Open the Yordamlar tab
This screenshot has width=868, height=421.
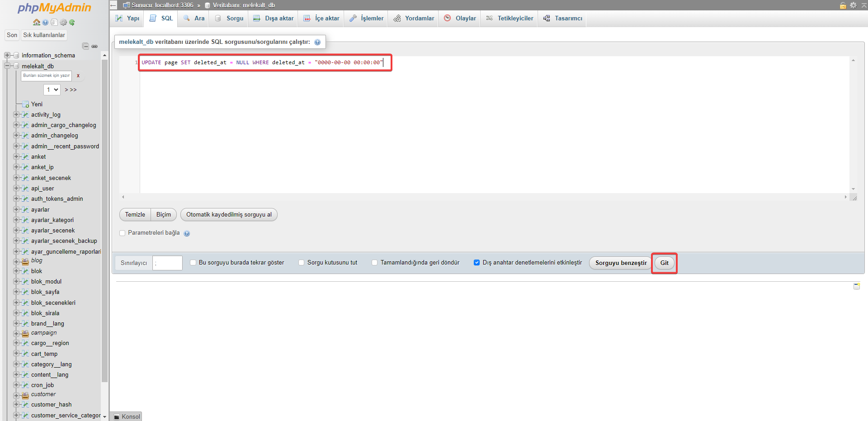(414, 19)
